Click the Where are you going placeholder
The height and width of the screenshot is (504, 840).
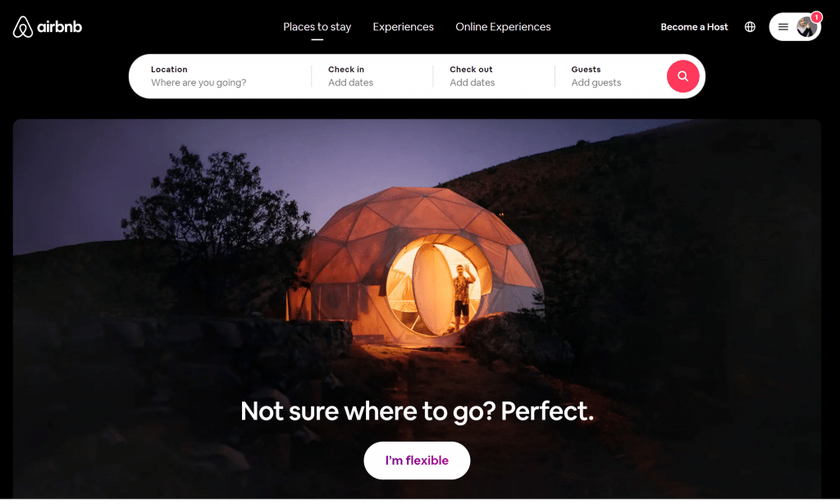(x=199, y=83)
